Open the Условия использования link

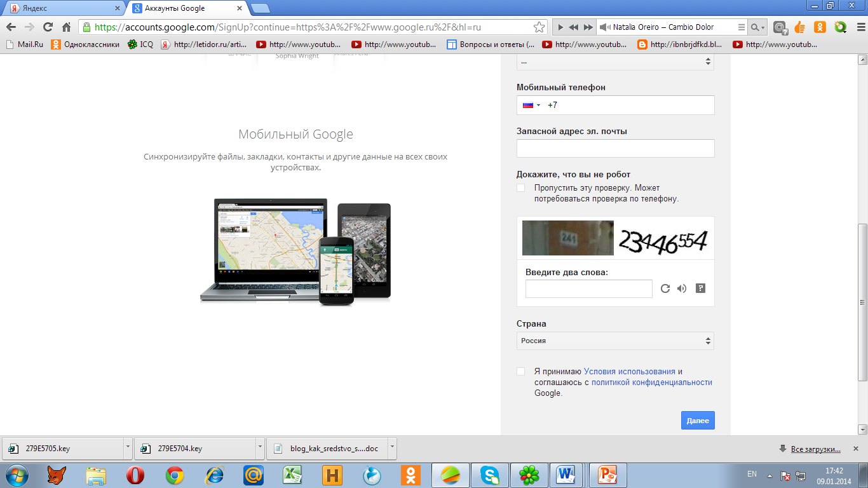pyautogui.click(x=629, y=372)
